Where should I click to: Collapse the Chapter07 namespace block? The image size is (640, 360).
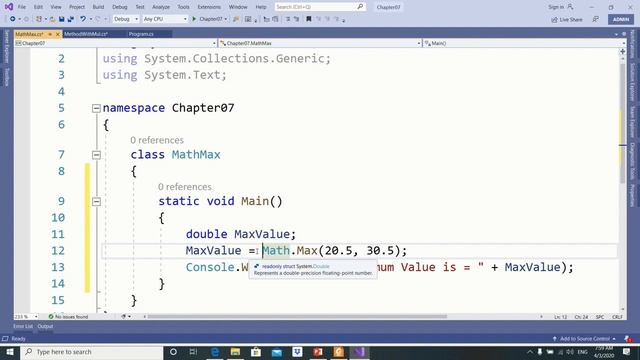pos(96,108)
